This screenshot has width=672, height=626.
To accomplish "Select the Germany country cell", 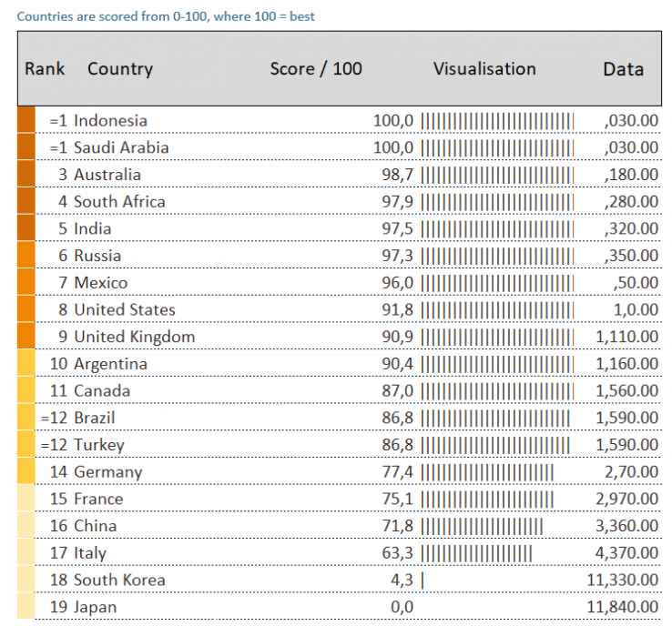I will (108, 472).
